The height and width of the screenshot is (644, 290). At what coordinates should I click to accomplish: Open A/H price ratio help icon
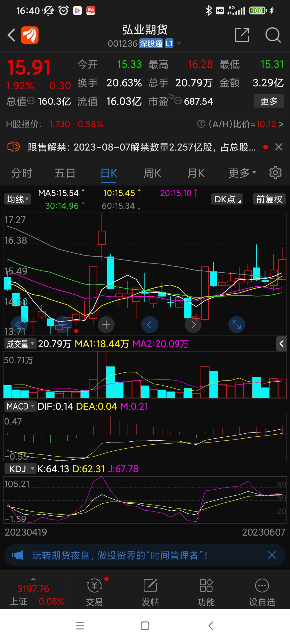click(201, 124)
